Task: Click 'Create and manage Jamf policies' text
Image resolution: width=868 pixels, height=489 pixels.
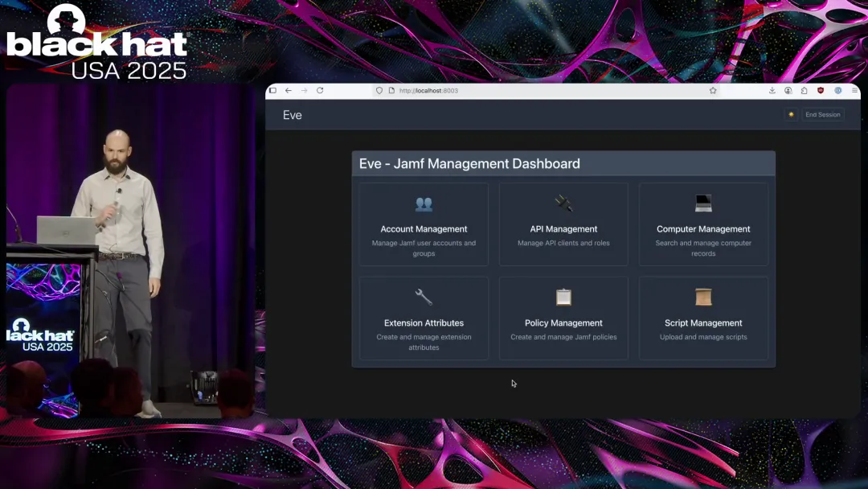Action: tap(563, 337)
